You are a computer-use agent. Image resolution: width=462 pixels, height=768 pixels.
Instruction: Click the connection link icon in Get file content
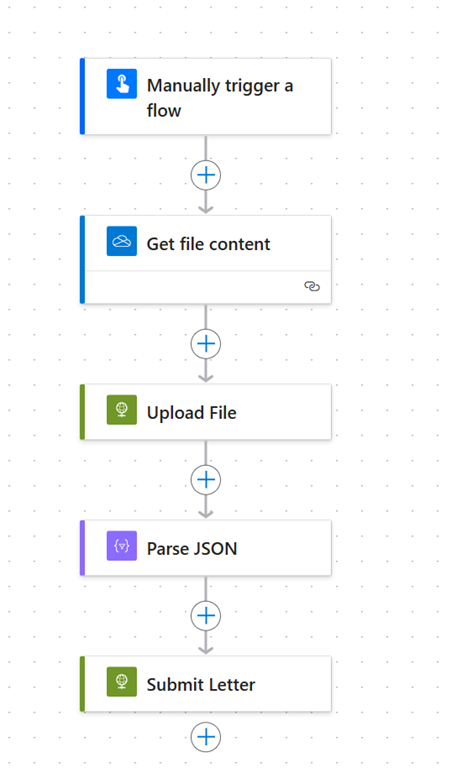[312, 286]
